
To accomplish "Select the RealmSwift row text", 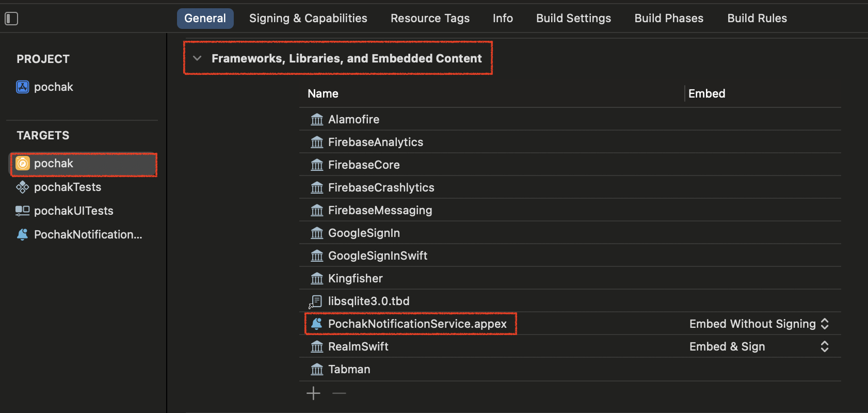I will 358,346.
